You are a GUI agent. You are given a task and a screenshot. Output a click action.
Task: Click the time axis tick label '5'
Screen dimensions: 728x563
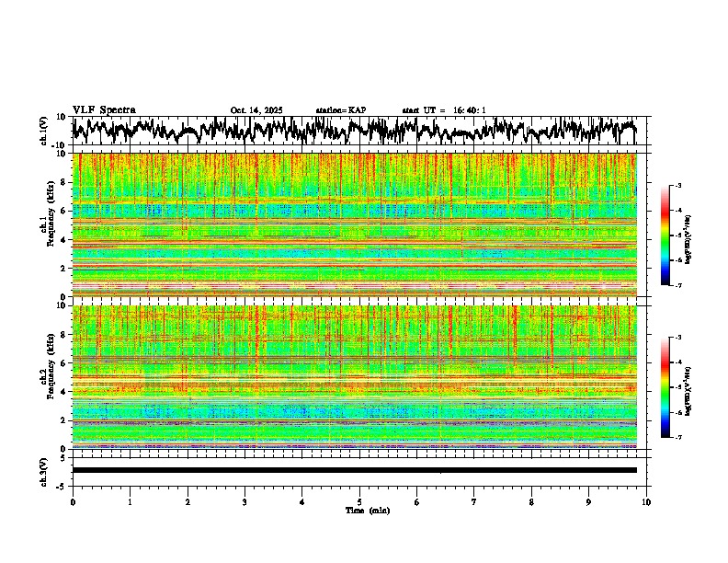click(359, 502)
